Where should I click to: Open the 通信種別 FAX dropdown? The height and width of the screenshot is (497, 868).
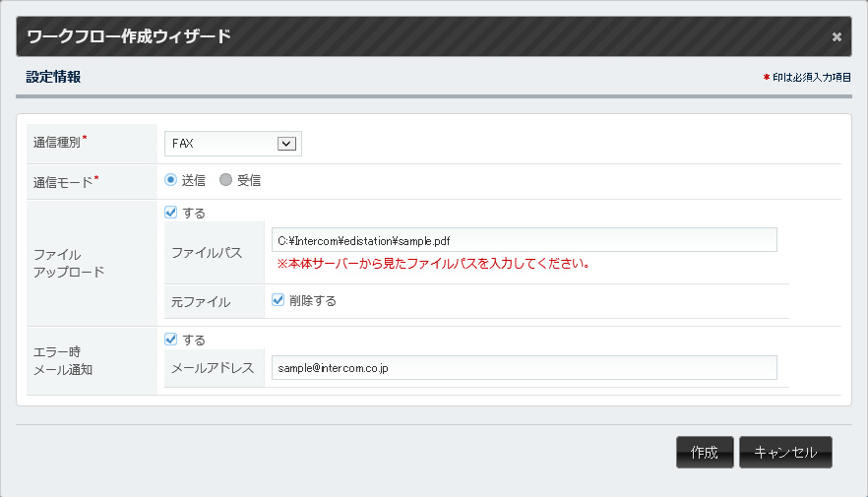(233, 144)
